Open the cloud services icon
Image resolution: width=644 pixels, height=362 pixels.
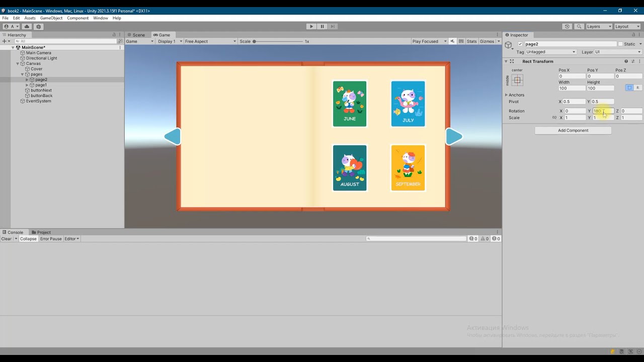point(27,26)
